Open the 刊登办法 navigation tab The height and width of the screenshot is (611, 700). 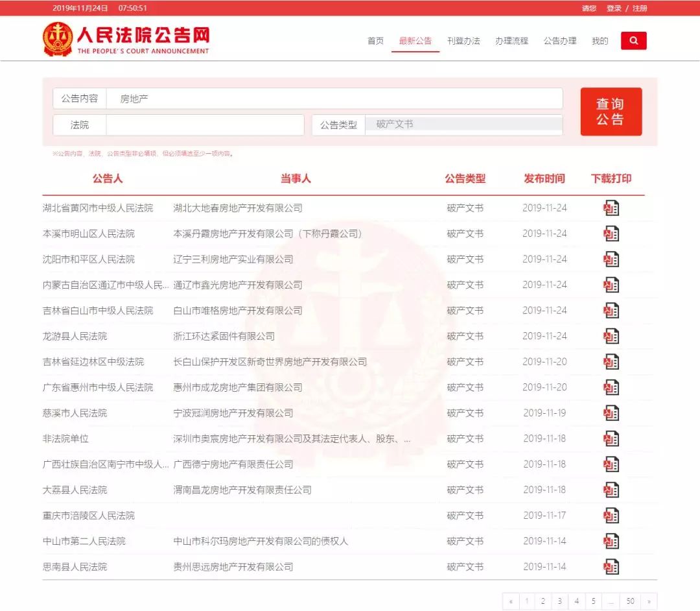(x=462, y=40)
